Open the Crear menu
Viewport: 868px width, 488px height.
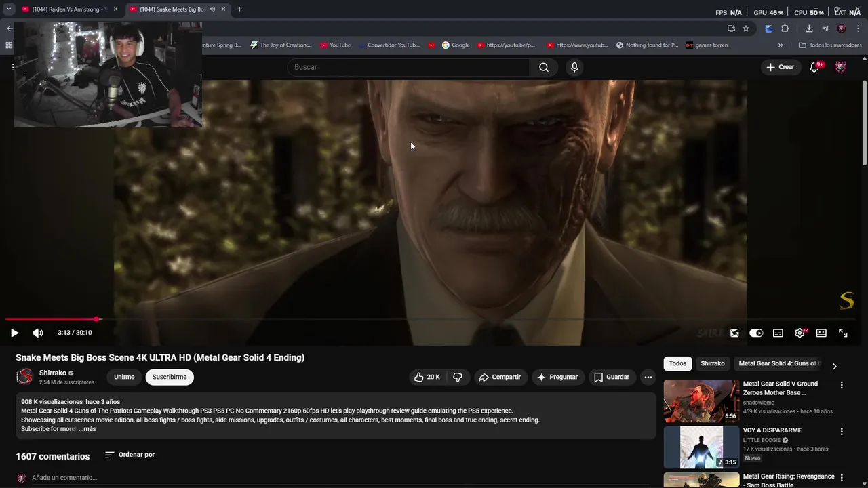click(780, 67)
